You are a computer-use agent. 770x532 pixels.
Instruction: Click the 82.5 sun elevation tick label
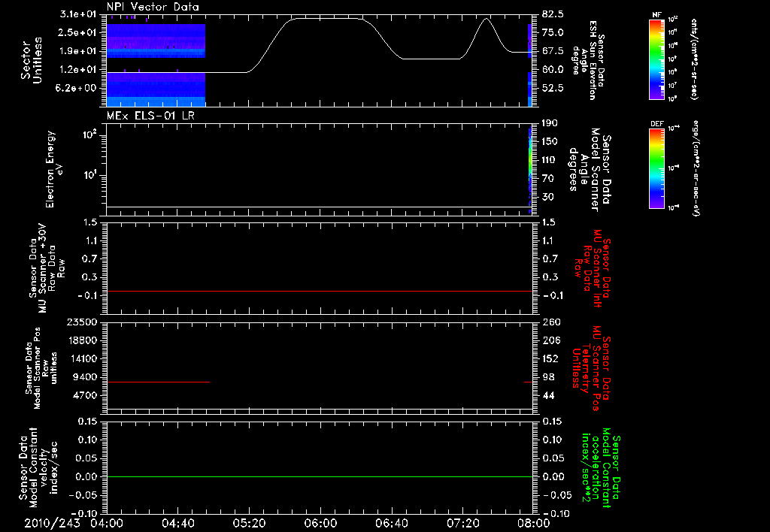pos(553,14)
